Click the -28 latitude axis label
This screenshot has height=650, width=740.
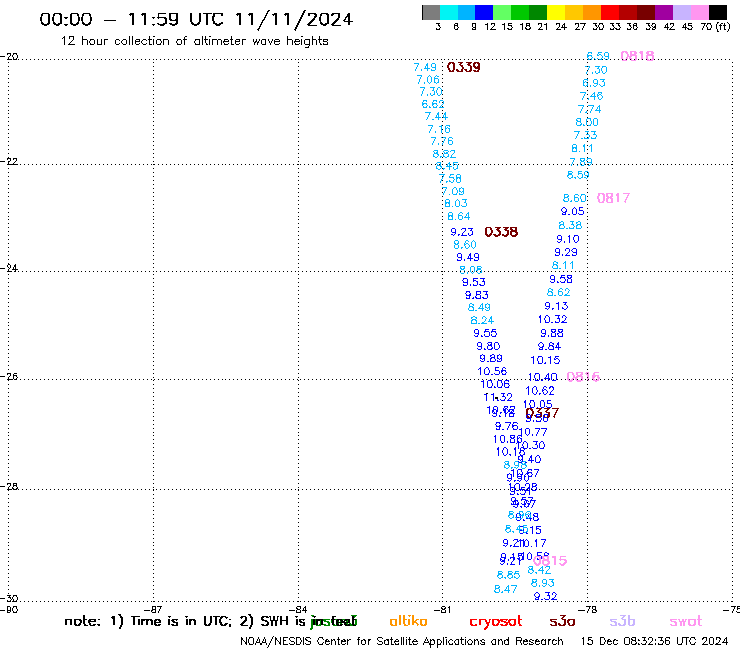click(9, 486)
